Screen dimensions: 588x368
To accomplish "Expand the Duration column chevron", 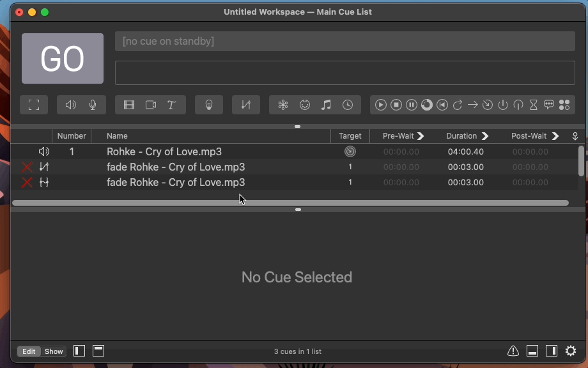I will tap(485, 136).
